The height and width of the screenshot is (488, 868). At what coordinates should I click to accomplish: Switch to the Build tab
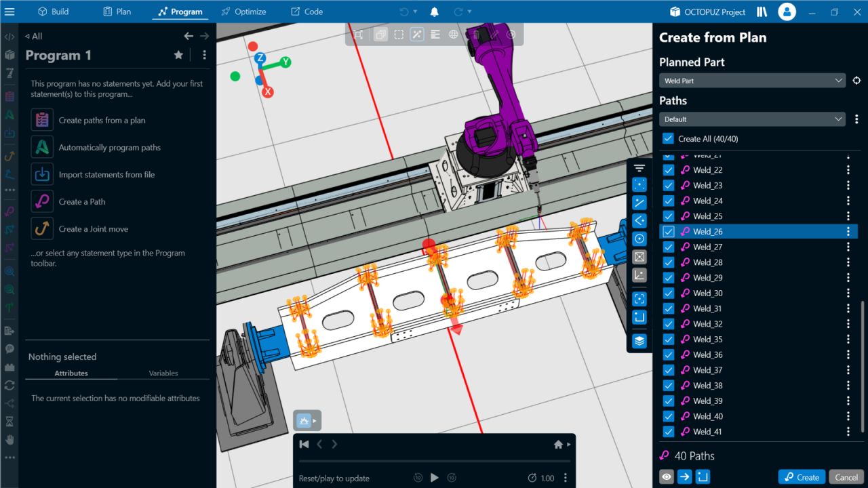pos(53,12)
